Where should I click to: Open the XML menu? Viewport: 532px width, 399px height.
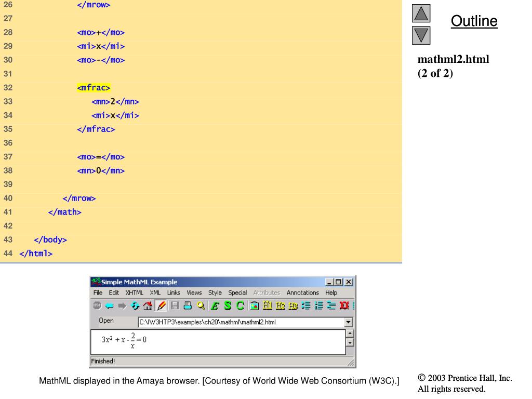tap(155, 292)
